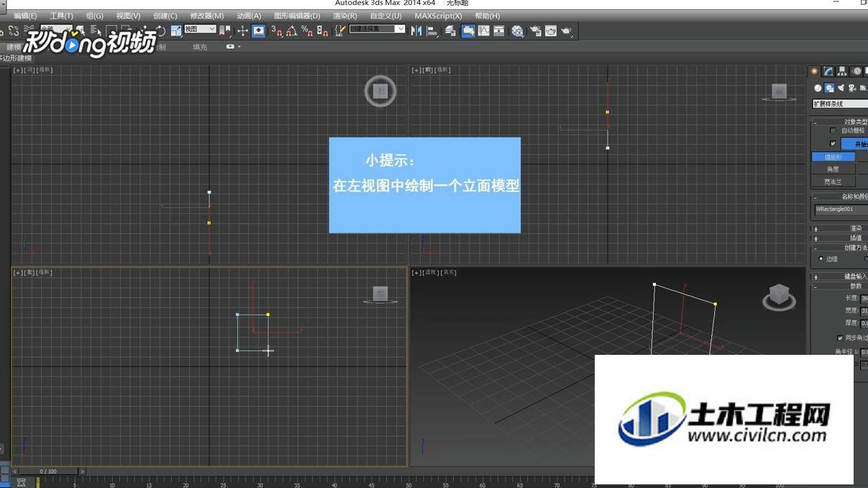Screen dimensions: 868x488
Task: Toggle the Graphite ribbon display
Action: [468, 30]
